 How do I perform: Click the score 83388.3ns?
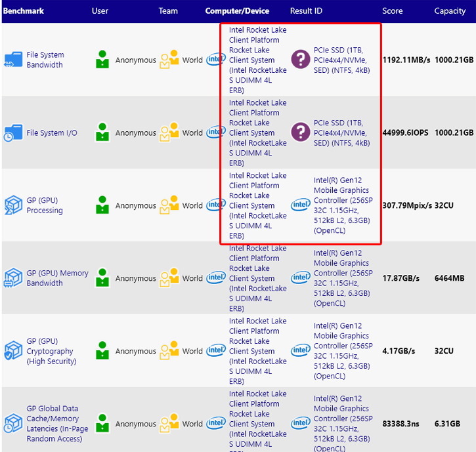tap(400, 424)
